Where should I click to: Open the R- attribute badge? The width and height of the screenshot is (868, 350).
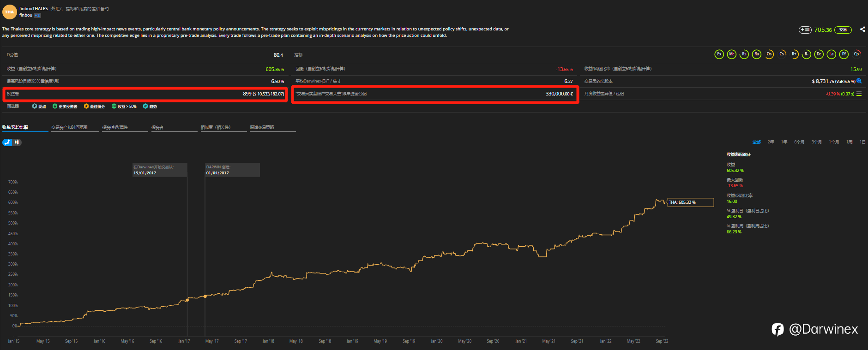[x=807, y=54]
